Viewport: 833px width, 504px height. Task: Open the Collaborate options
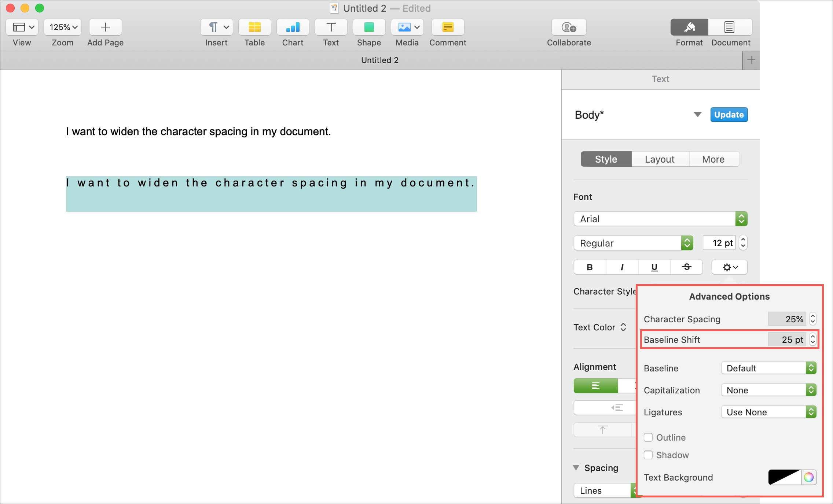click(x=569, y=27)
